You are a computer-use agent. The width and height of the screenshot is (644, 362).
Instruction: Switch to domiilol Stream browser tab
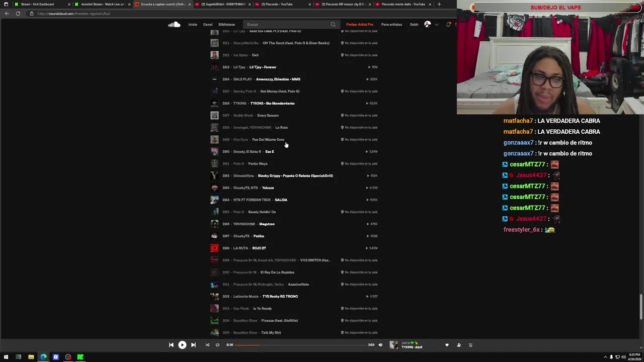coord(102,4)
